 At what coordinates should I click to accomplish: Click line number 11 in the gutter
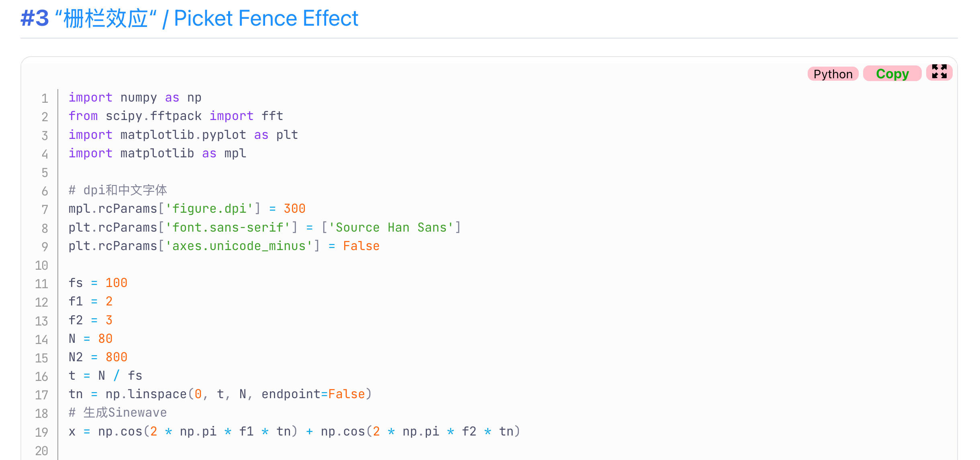(x=42, y=284)
